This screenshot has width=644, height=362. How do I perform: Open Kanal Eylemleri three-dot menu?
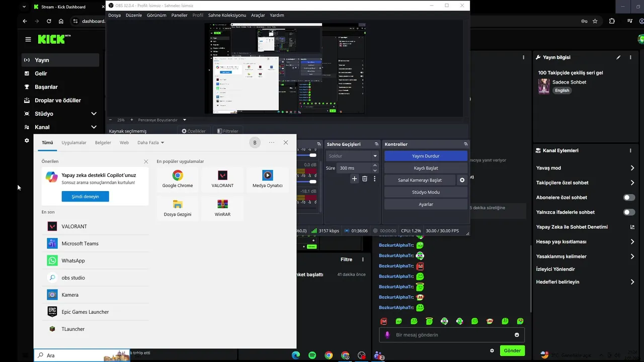(x=630, y=150)
